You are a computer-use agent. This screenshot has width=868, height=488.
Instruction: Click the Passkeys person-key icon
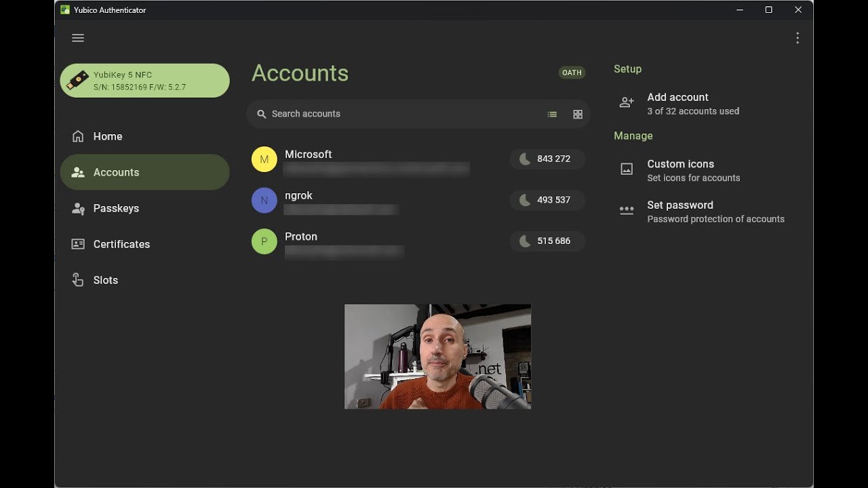(x=78, y=208)
